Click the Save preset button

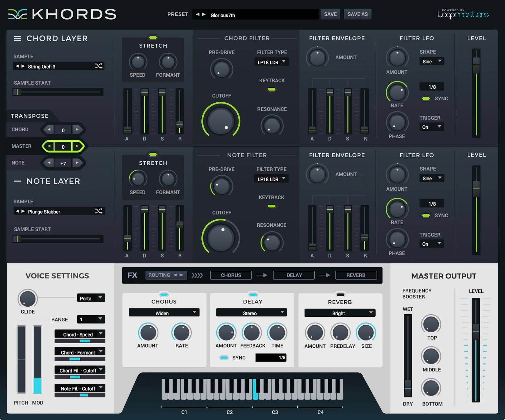(330, 14)
